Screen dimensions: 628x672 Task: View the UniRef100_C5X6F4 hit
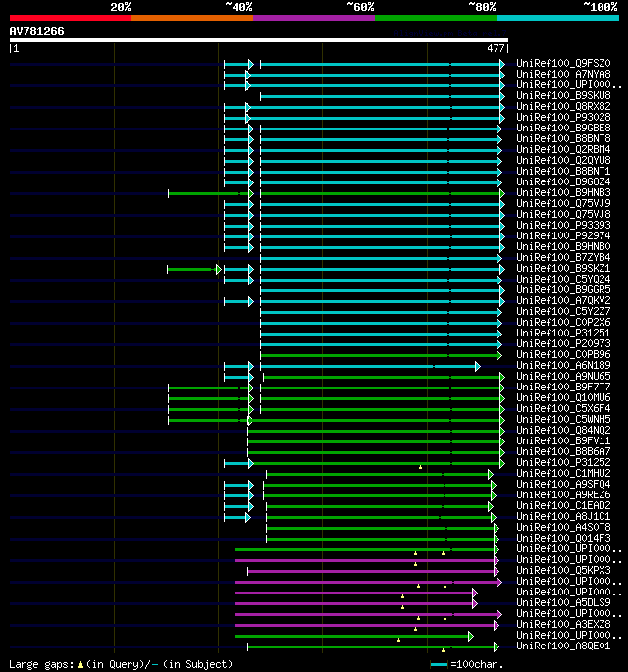tap(563, 408)
